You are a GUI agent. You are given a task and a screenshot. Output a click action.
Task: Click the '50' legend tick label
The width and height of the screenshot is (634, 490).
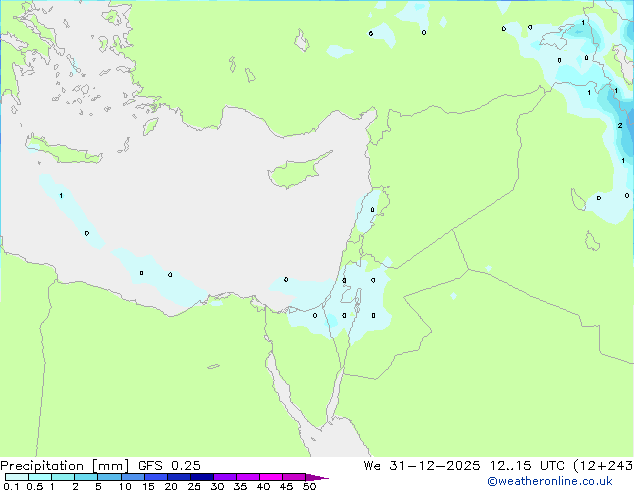tap(309, 486)
